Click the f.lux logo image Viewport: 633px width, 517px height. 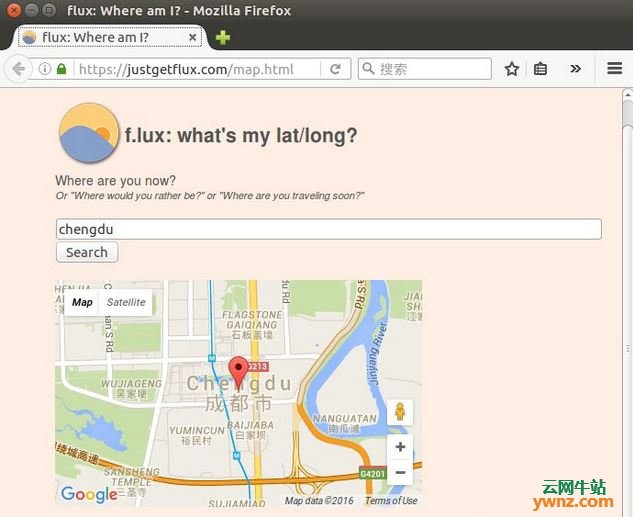pyautogui.click(x=89, y=133)
